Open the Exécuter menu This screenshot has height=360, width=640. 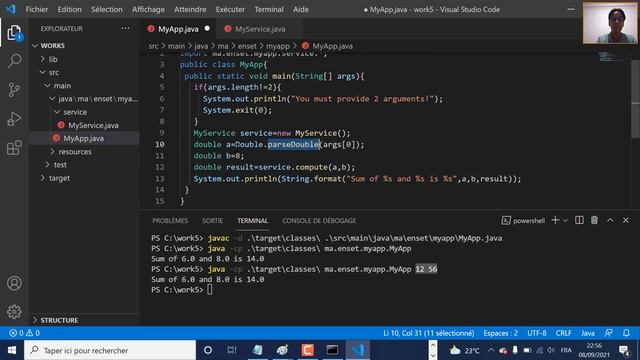(x=230, y=9)
